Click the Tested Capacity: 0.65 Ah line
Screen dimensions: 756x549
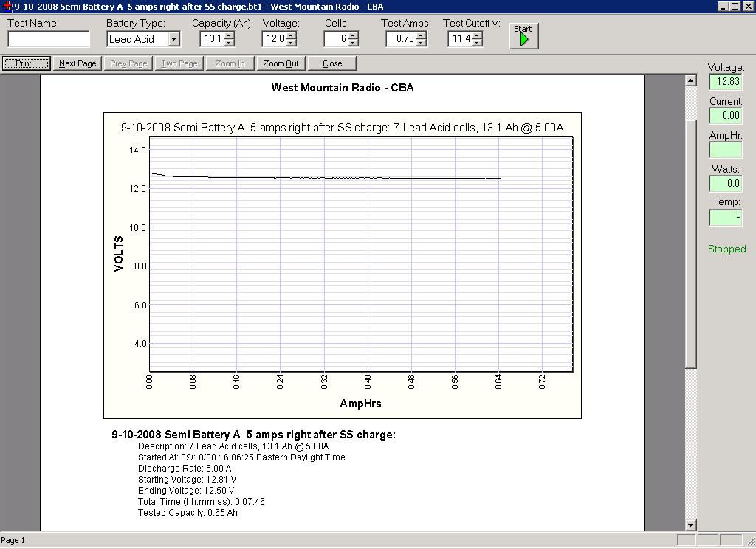click(188, 513)
